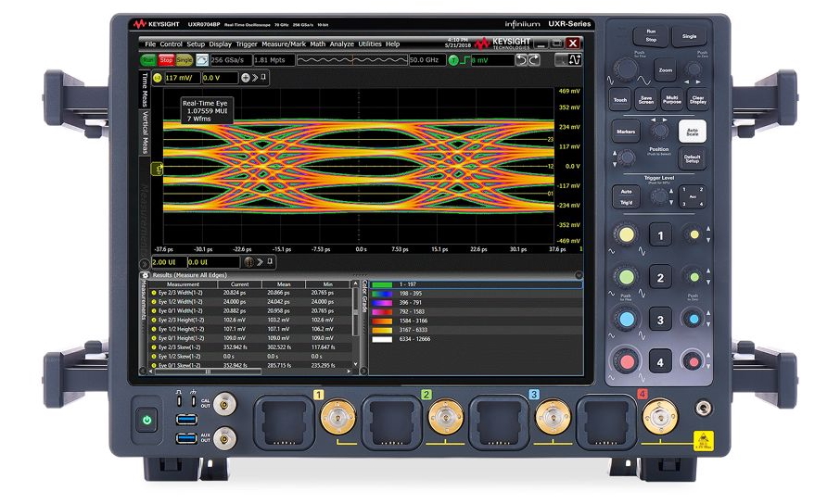This screenshot has width=840, height=504.
Task: Click the autoscale icon next to Single
Action: pos(201,60)
